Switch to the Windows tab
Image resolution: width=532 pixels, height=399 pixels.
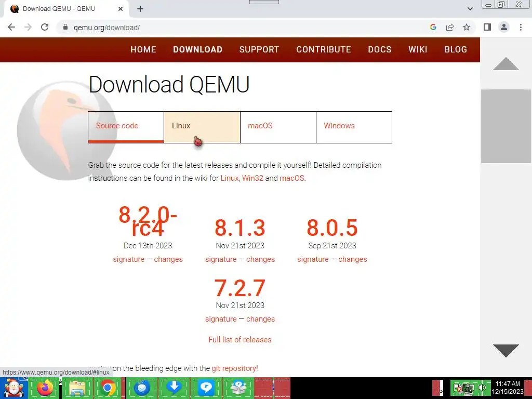(x=354, y=127)
